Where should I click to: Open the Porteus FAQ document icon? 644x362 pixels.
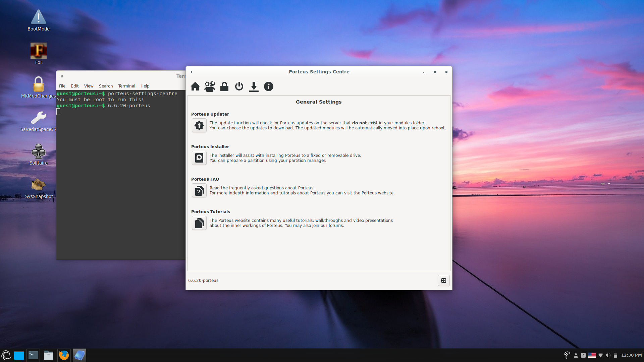point(199,190)
